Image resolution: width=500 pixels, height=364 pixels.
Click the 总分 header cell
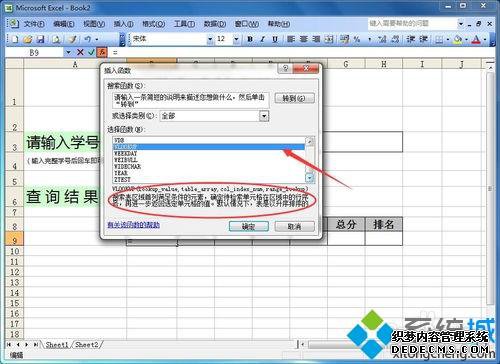[x=346, y=224]
